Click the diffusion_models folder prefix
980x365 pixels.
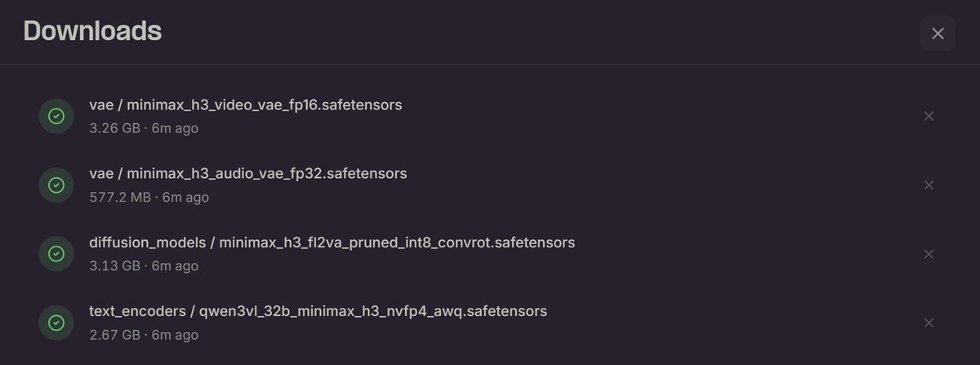coord(147,243)
